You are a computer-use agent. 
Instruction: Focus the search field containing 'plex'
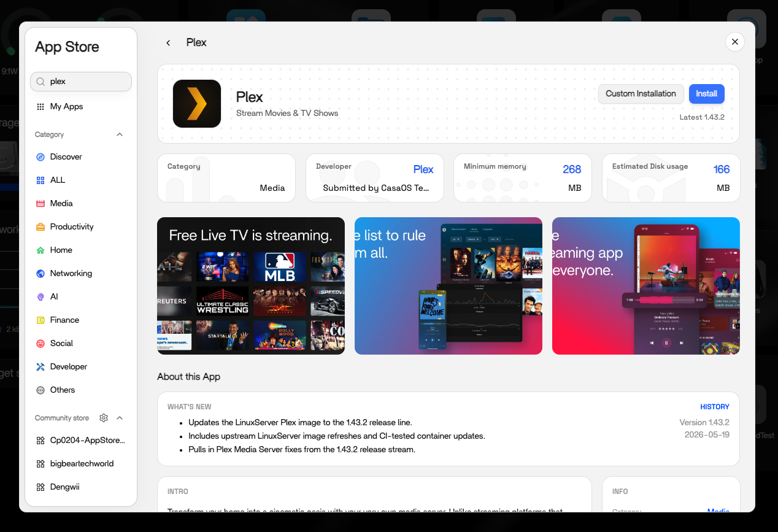click(x=81, y=82)
